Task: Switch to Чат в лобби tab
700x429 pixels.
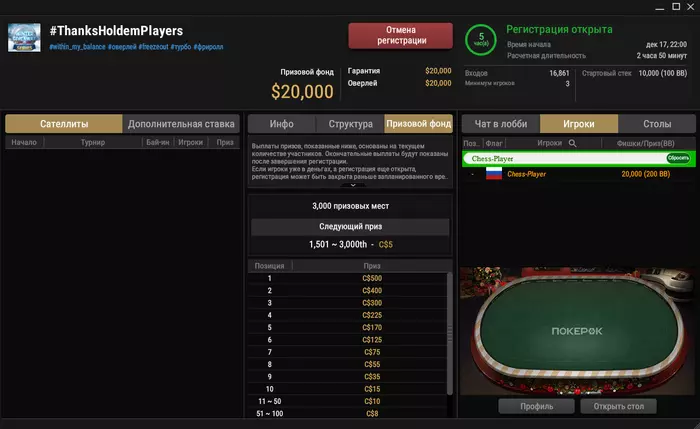Action: click(x=500, y=124)
